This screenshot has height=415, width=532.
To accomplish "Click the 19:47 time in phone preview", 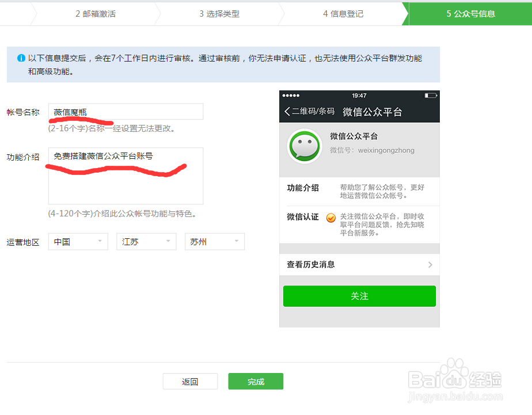I will click(359, 96).
